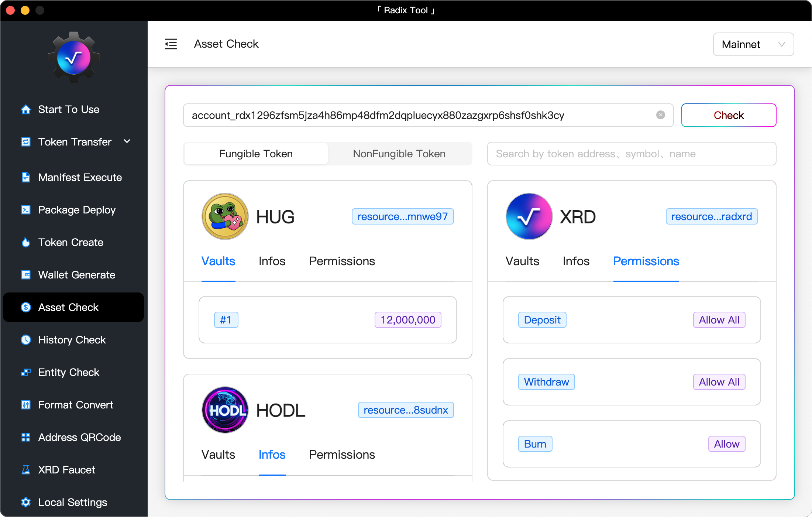Open Wallet Generate via wallet icon
This screenshot has width=812, height=517.
(26, 275)
